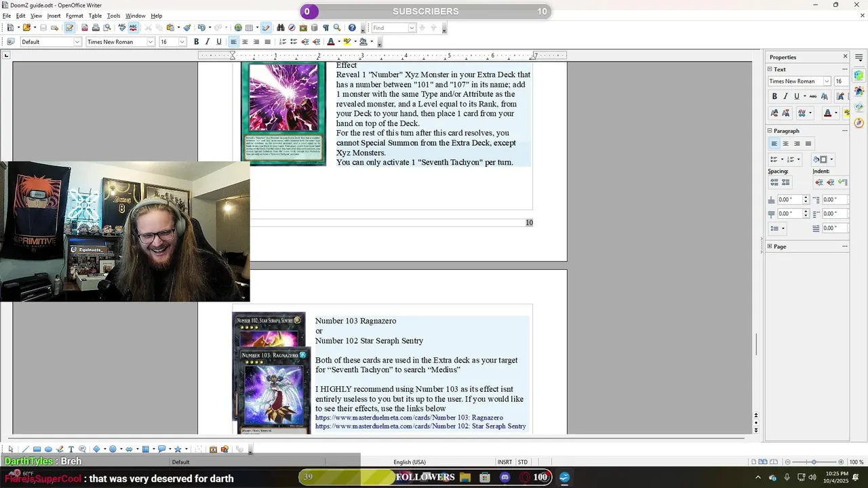Click the Zoom magnifier icon
The height and width of the screenshot is (488, 868).
(x=337, y=28)
